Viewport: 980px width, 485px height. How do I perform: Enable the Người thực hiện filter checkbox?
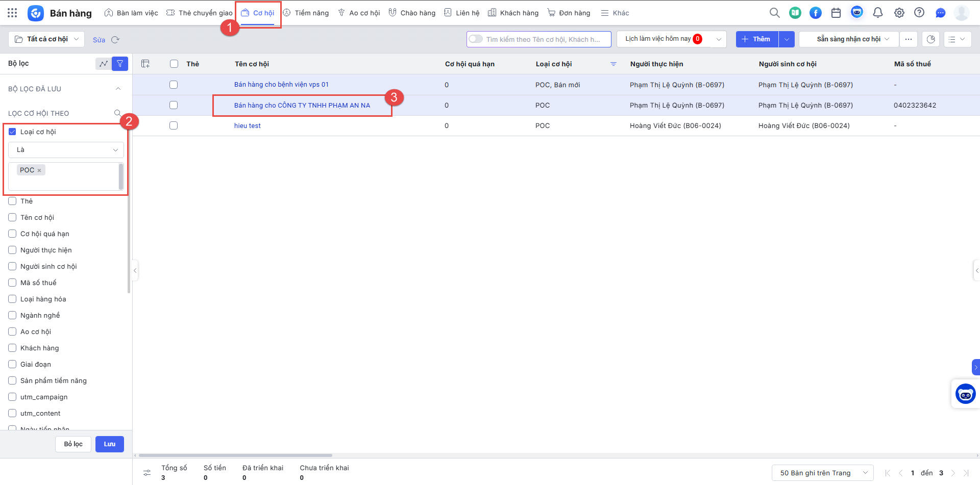pos(12,250)
